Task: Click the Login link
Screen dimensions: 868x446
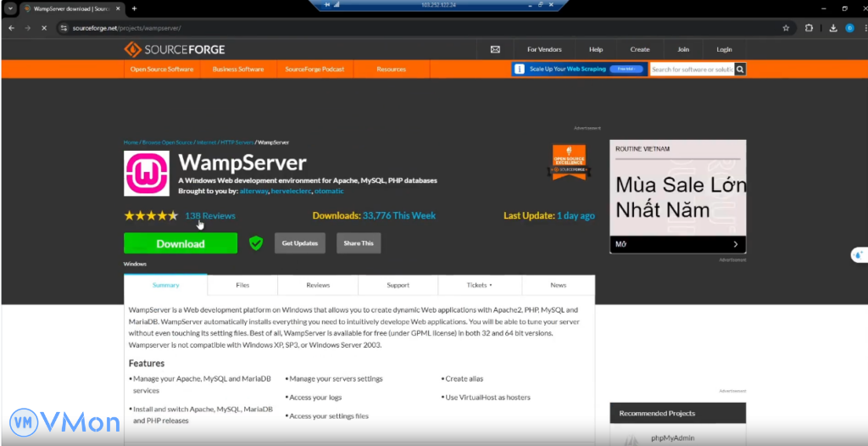Action: click(x=724, y=49)
